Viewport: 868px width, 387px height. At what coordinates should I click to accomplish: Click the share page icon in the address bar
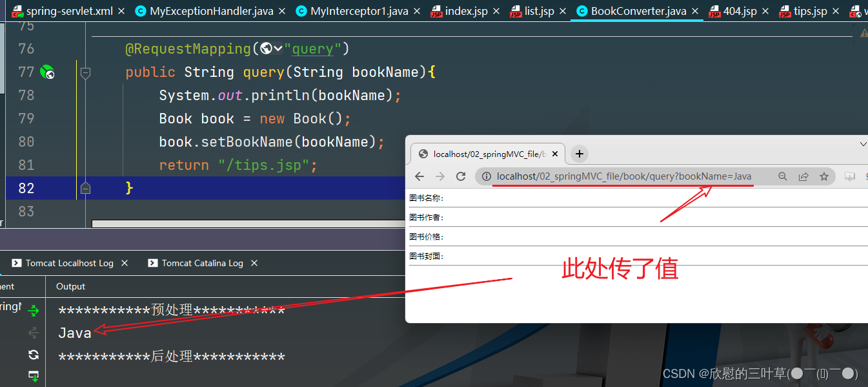click(x=803, y=176)
